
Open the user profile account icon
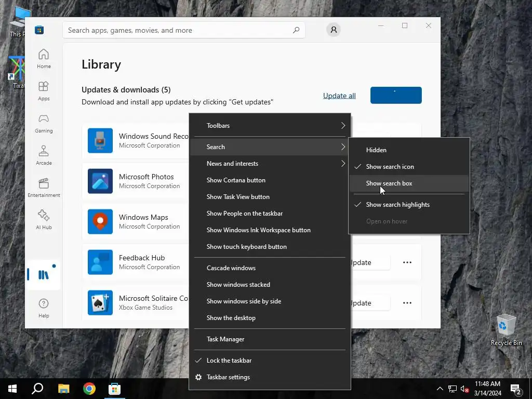tap(334, 30)
